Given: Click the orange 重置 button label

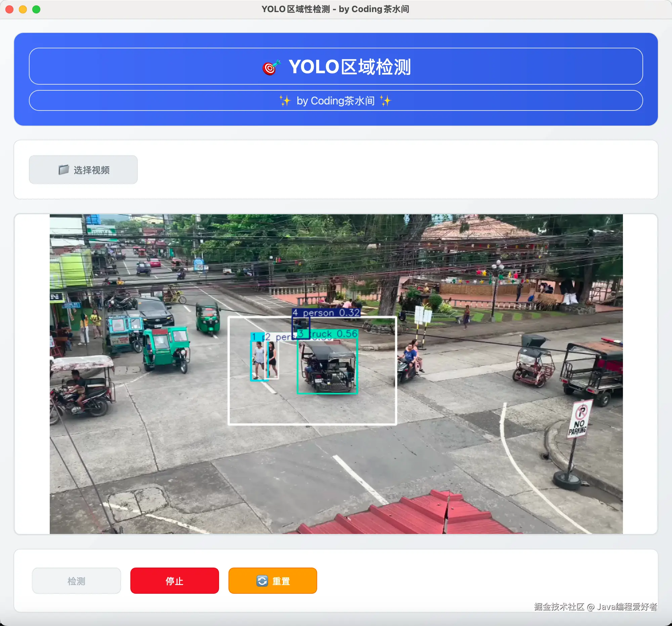Looking at the screenshot, I should 281,581.
